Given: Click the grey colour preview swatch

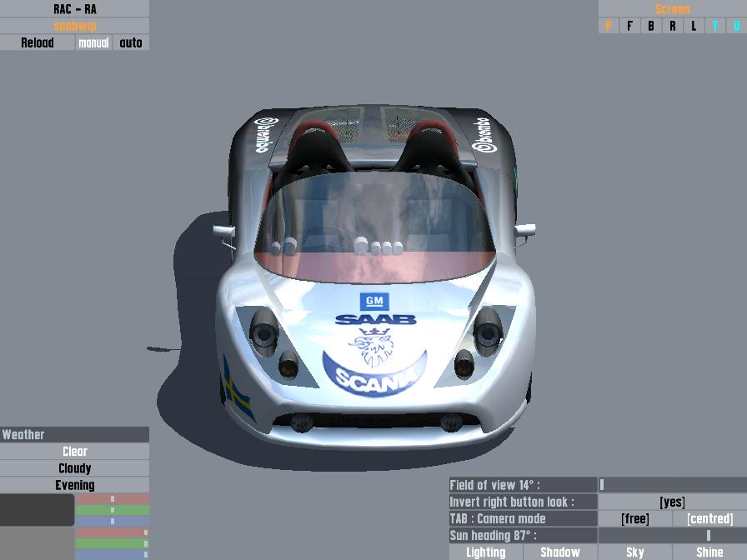Looking at the screenshot, I should [x=38, y=543].
